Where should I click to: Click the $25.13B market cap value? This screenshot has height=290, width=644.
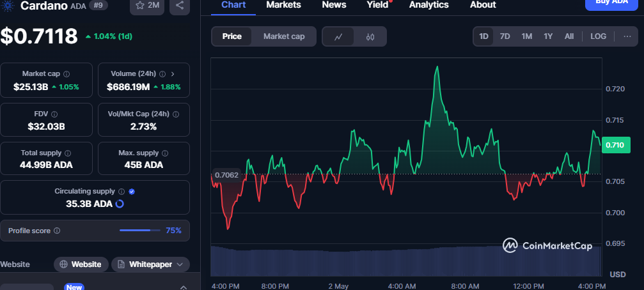tap(31, 87)
